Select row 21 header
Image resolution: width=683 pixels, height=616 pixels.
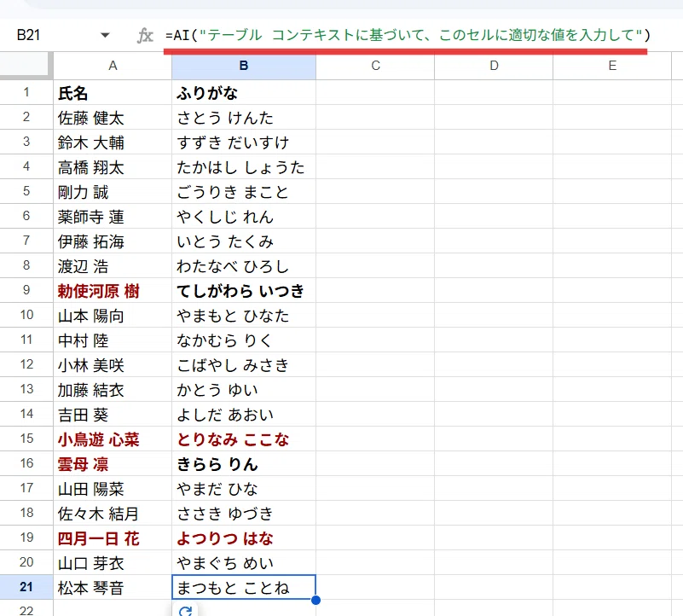coord(26,587)
